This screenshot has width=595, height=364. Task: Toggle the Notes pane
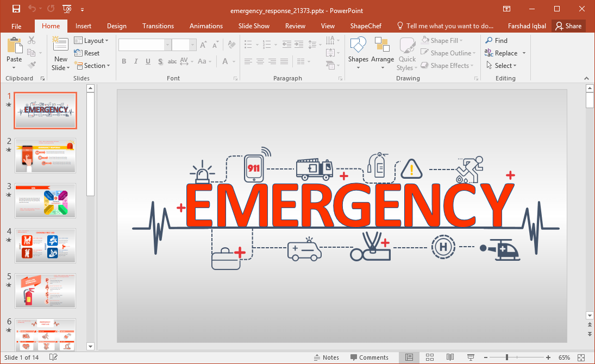pos(327,357)
